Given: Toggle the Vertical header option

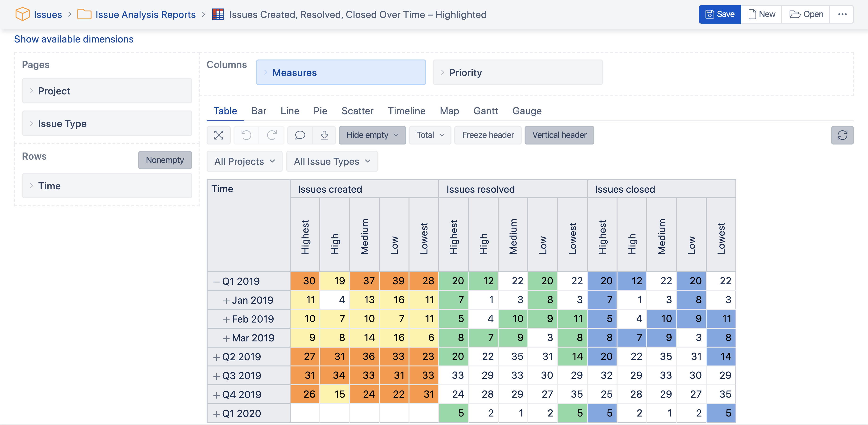Looking at the screenshot, I should coord(559,135).
